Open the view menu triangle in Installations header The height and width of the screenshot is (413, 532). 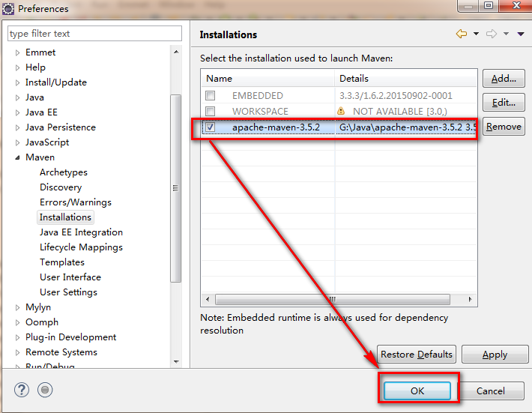521,34
